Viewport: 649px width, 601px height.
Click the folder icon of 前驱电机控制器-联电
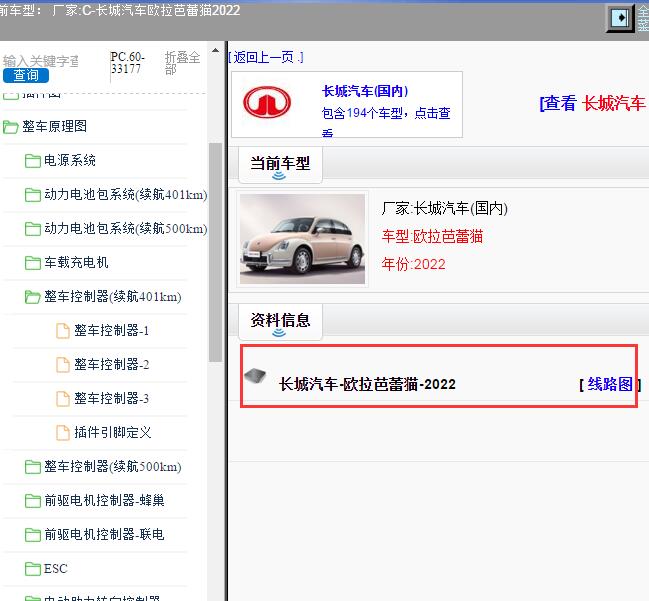click(33, 535)
